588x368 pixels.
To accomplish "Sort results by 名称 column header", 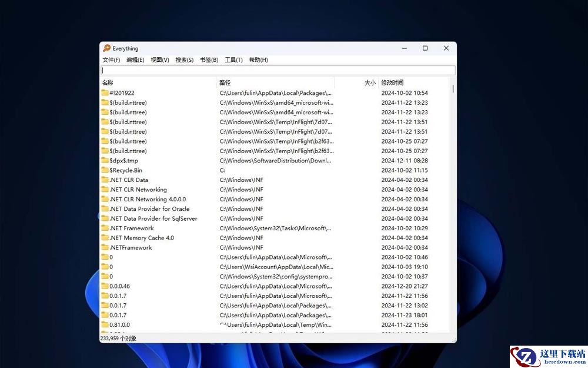I will (x=159, y=82).
